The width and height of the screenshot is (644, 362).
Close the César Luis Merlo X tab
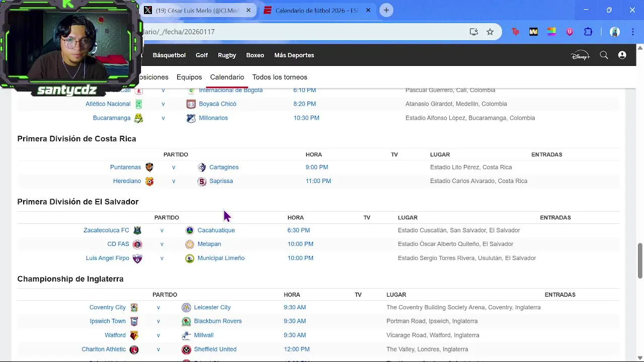[248, 10]
